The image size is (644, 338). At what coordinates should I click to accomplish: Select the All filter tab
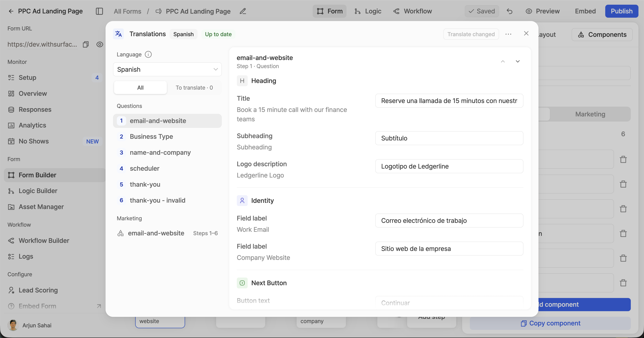pos(140,88)
